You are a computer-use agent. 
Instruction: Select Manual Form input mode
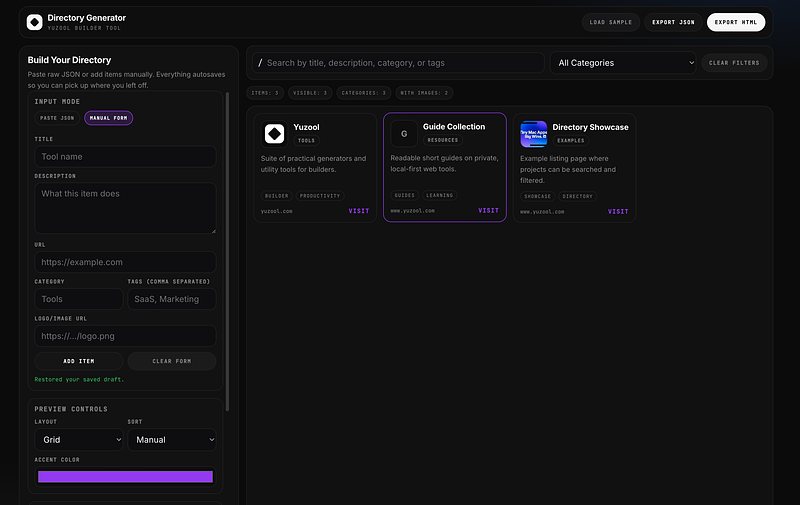tap(108, 118)
